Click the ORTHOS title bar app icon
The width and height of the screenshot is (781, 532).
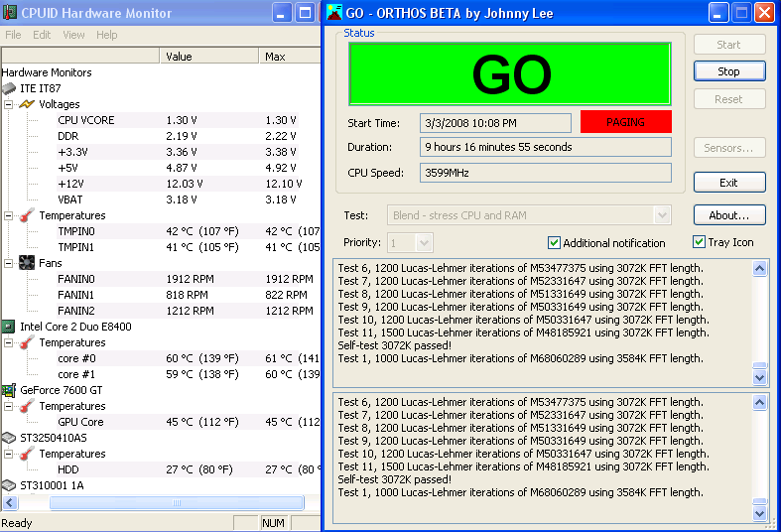[x=334, y=13]
